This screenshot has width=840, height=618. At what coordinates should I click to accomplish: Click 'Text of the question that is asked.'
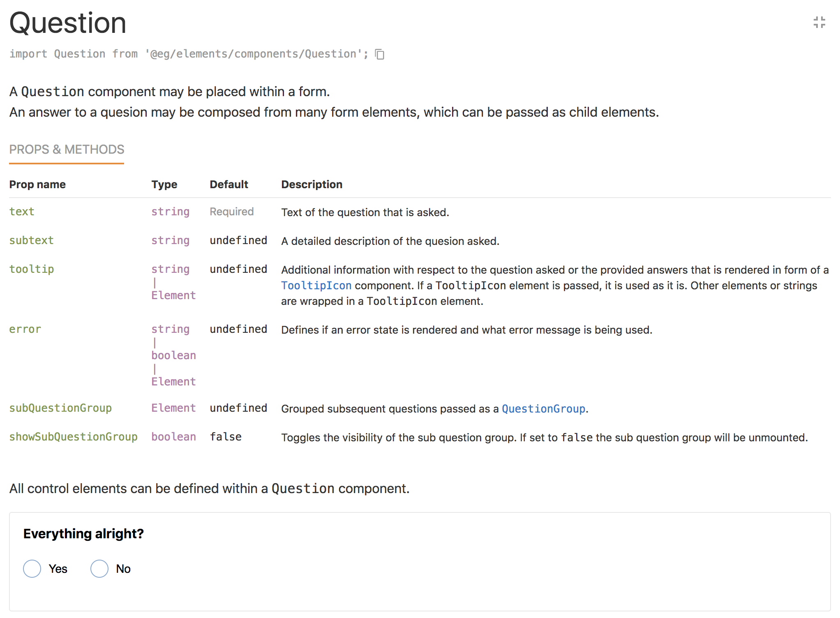click(365, 212)
